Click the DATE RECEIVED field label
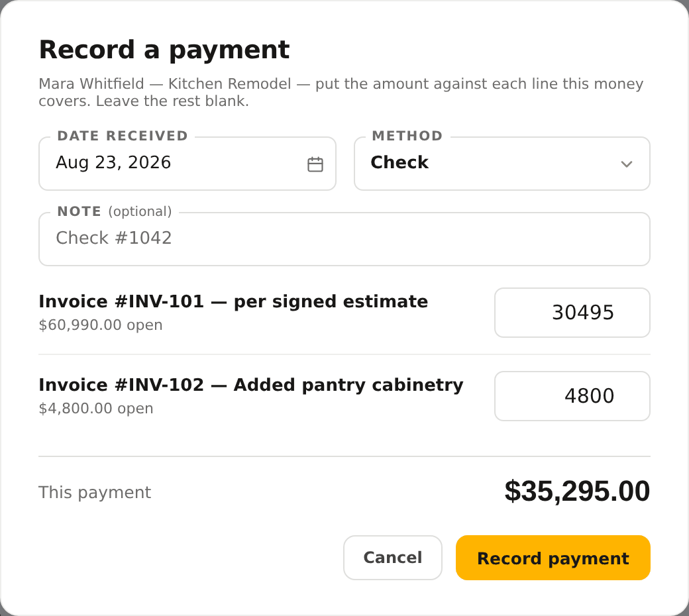 click(123, 136)
